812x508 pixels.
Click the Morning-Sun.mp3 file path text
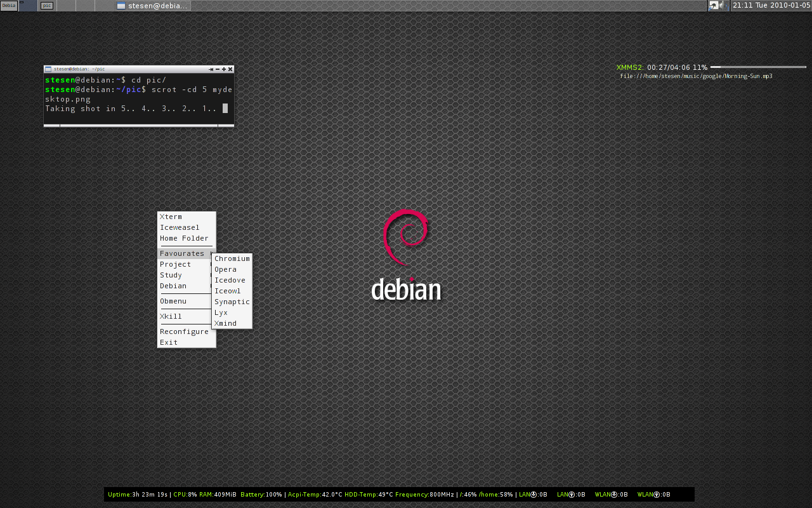[x=697, y=76]
